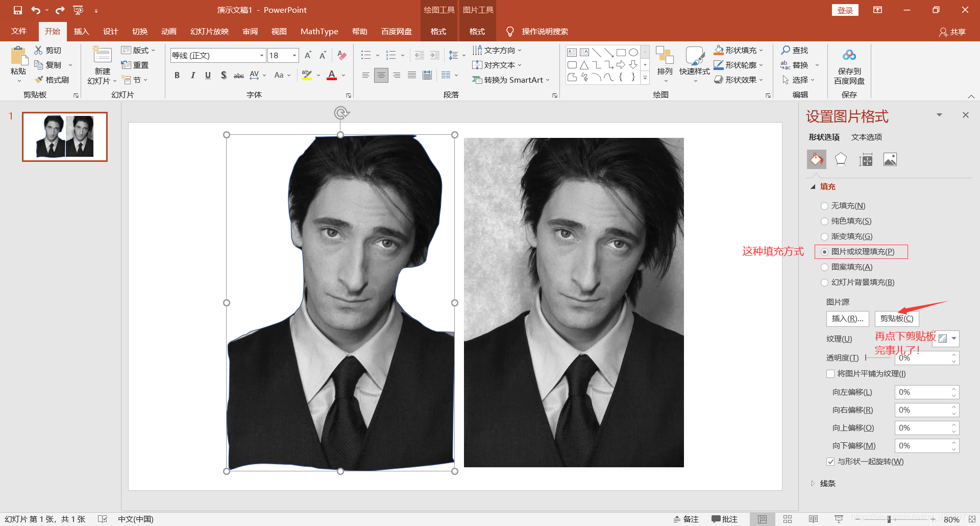
Task: Switch to Design 设计 ribbon tab
Action: (x=110, y=31)
